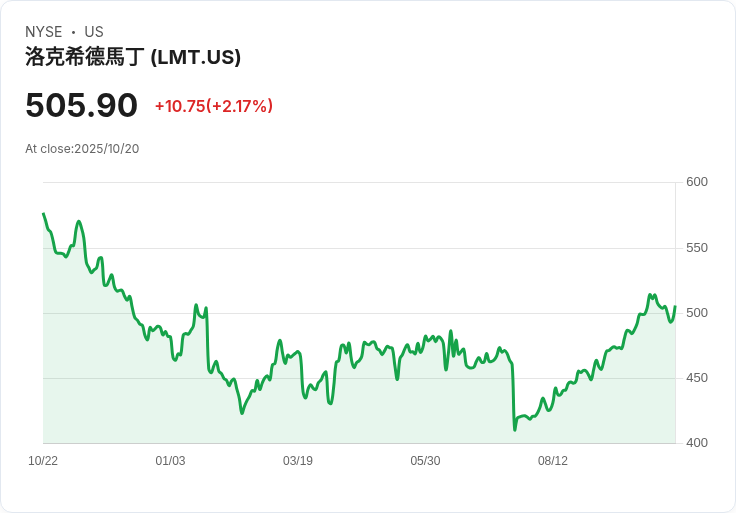Click the 450 y-axis label
Screen dimensions: 736x513
click(696, 378)
